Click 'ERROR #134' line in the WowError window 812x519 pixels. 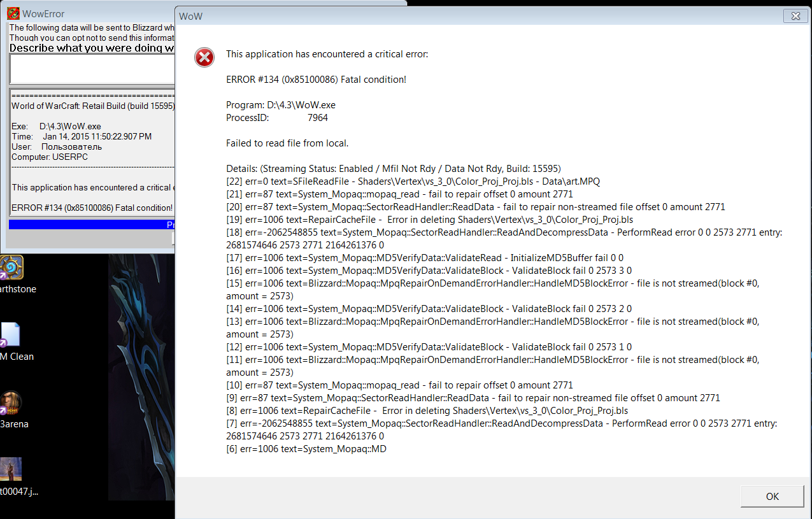point(92,208)
